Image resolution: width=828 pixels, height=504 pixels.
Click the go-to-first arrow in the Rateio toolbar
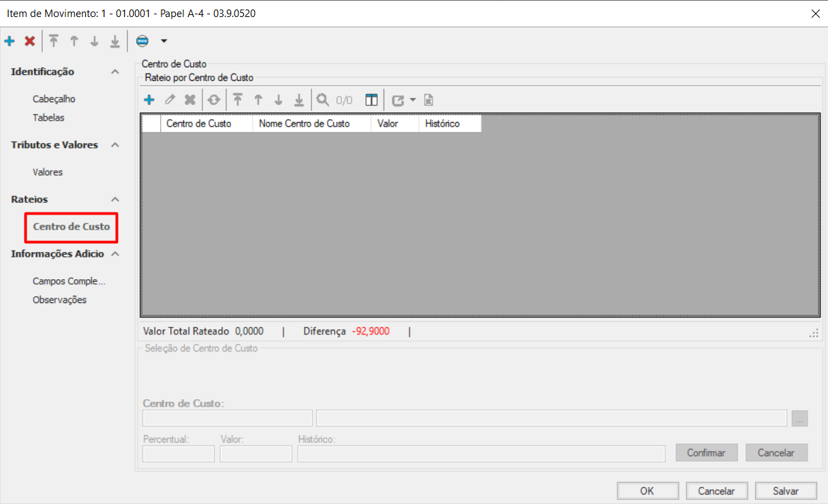coord(237,100)
